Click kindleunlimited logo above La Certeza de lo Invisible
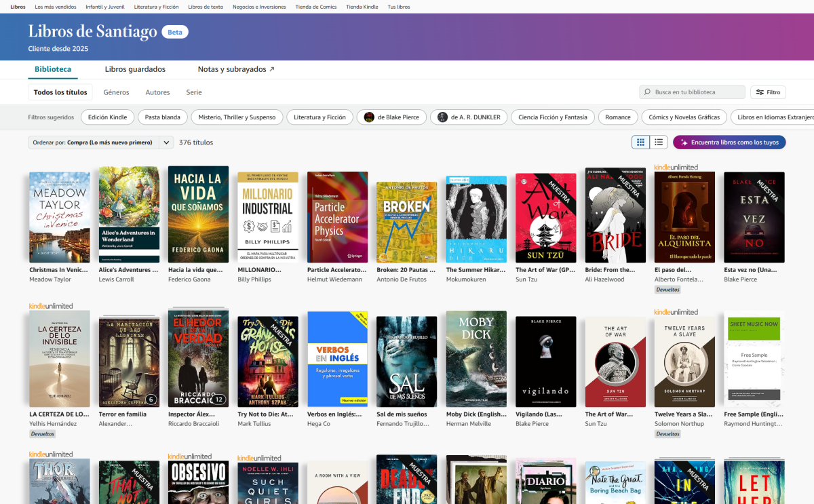The height and width of the screenshot is (504, 814). pos(51,306)
